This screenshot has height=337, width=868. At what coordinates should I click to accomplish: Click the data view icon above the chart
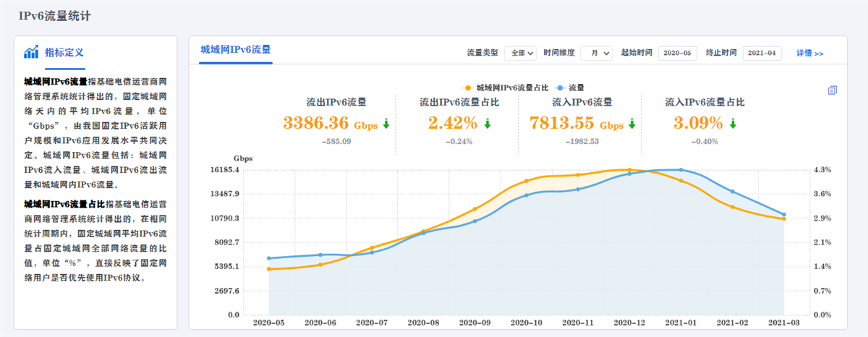832,90
